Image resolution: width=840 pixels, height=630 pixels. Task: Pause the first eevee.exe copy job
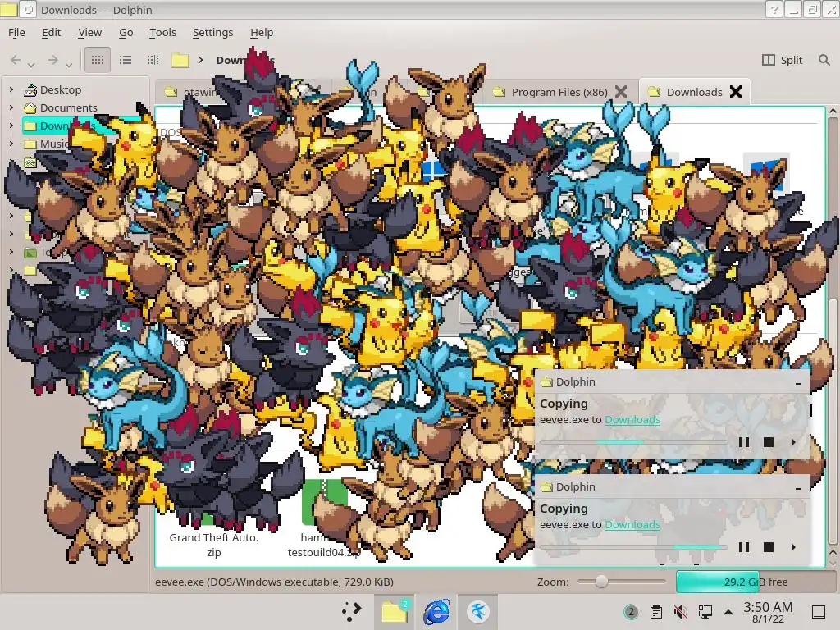(x=743, y=442)
